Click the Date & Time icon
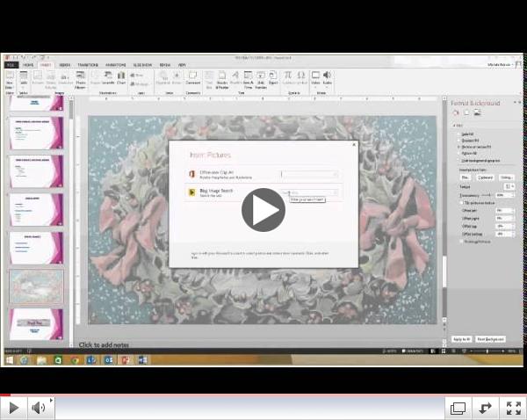The image size is (527, 420). pyautogui.click(x=248, y=80)
